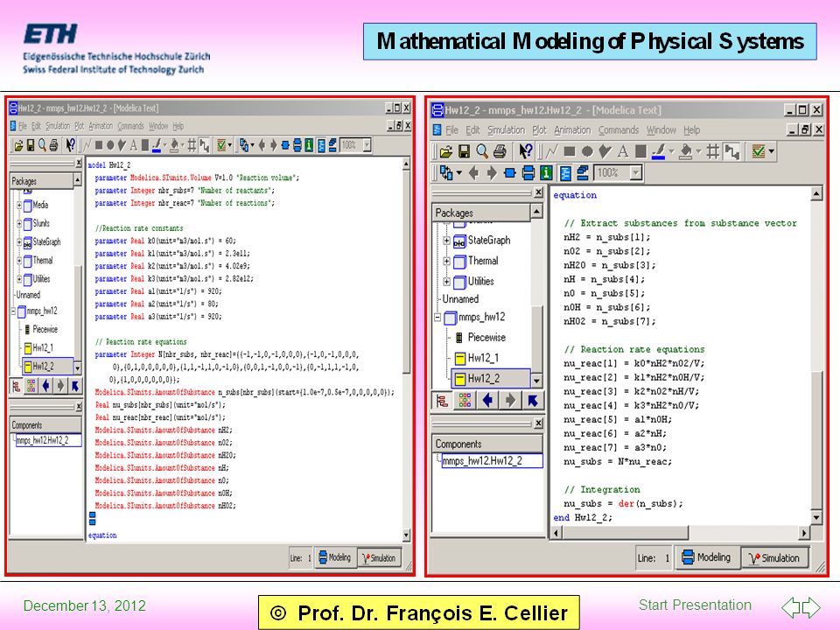This screenshot has width=840, height=630.
Task: Click the Next model arrow in right window toolbar
Action: (491, 173)
